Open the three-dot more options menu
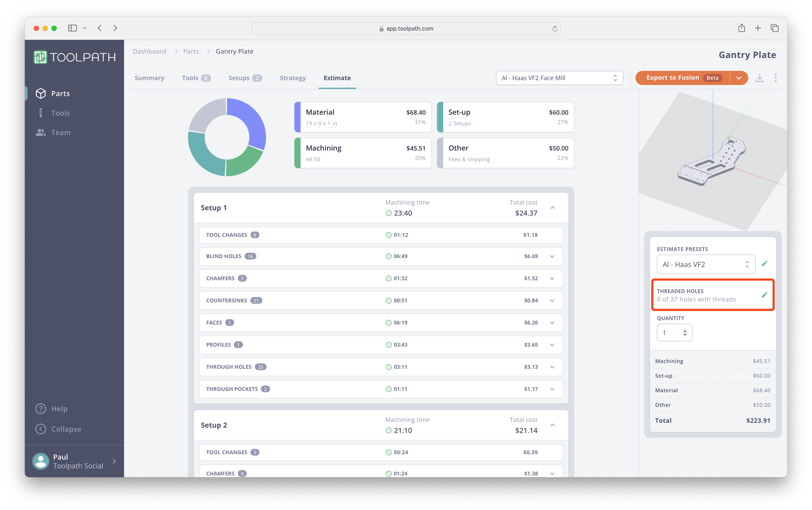812x510 pixels. click(776, 78)
